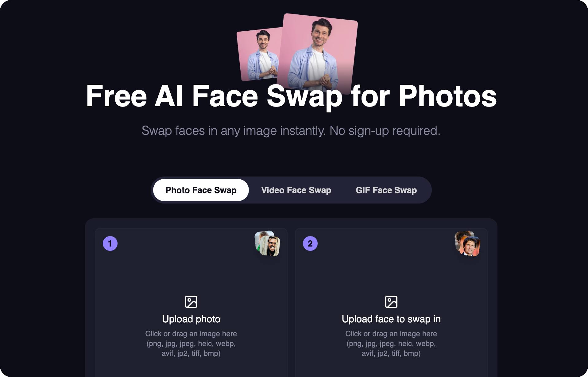Click the Free AI Face Swap for Photos heading
This screenshot has width=588, height=377.
291,96
